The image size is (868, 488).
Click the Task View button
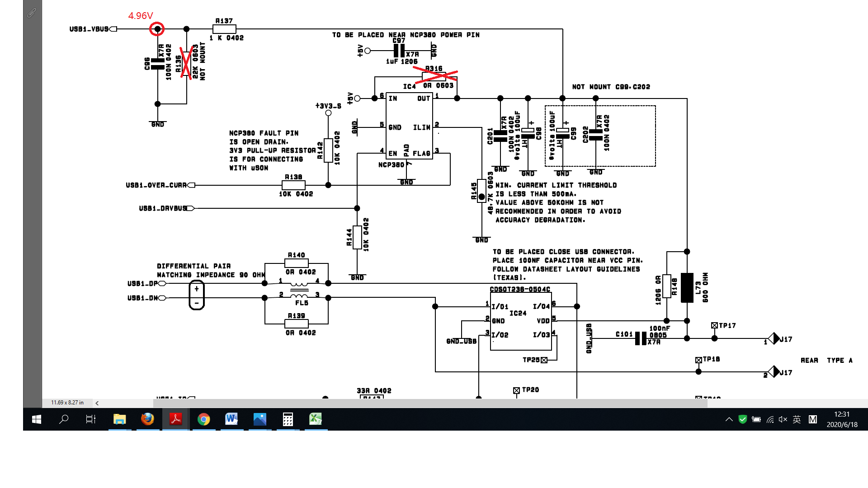click(91, 419)
